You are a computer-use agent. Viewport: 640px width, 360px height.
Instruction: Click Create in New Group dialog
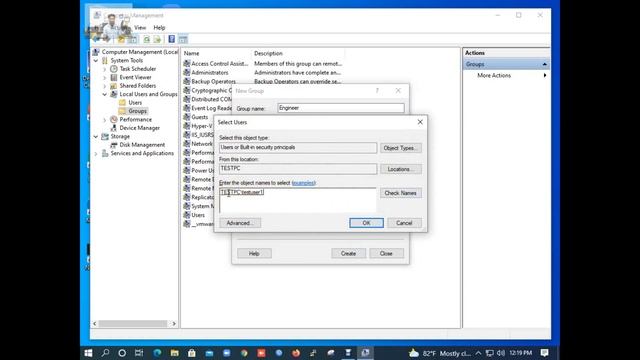pyautogui.click(x=348, y=253)
